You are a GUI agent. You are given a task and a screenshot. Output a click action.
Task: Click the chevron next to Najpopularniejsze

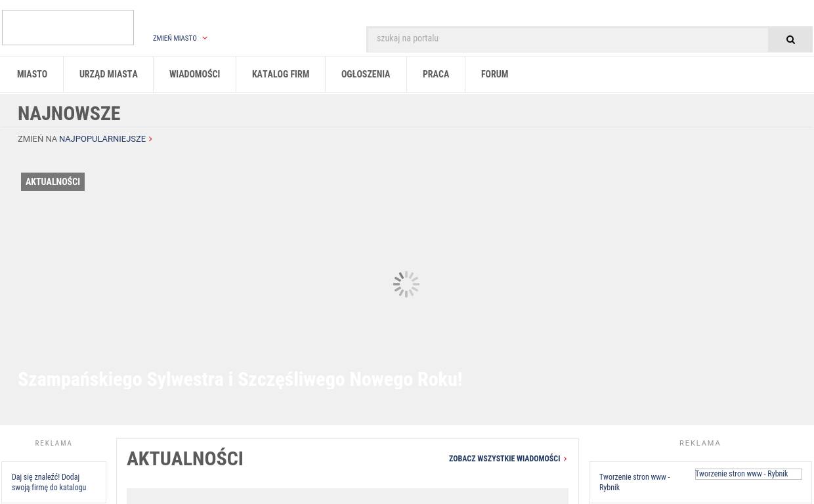click(x=150, y=139)
